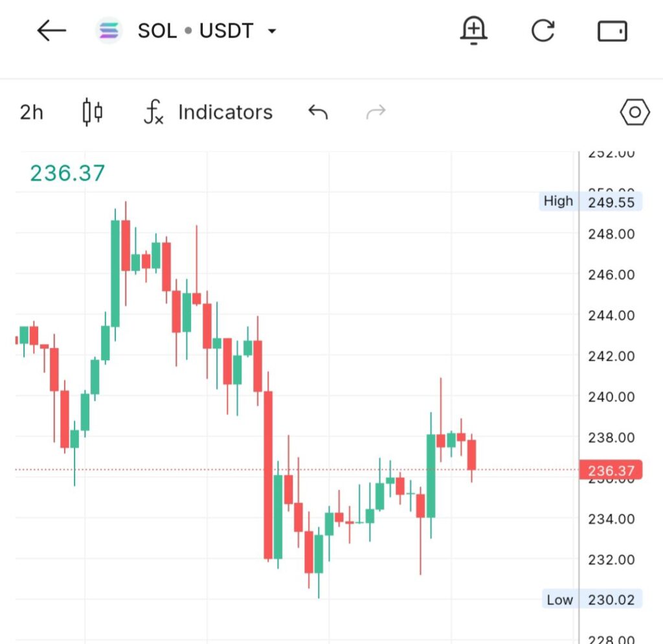Open the wallet icon
The height and width of the screenshot is (644, 663).
pyautogui.click(x=612, y=31)
